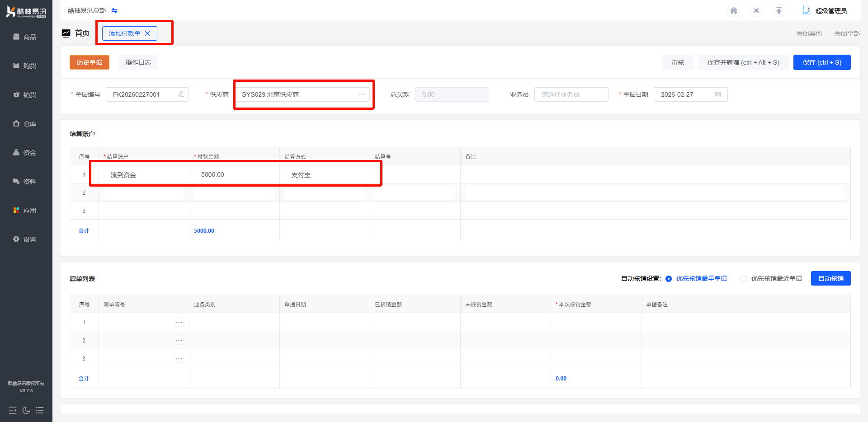Select 优先核销最早单据 radio option
Viewport: 868px width, 422px height.
[x=669, y=279]
